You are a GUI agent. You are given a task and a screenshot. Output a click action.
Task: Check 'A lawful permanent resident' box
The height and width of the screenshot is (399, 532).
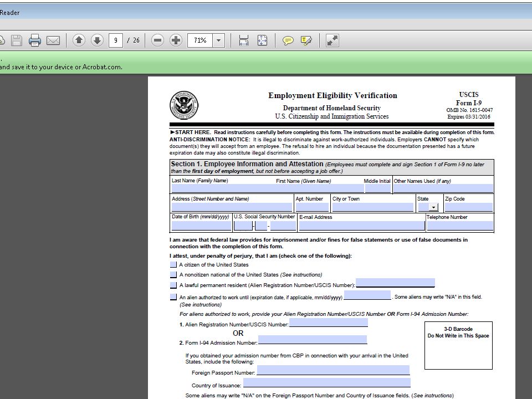[173, 285]
